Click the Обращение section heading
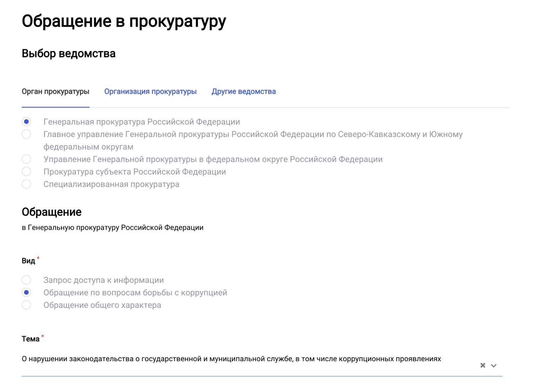Viewport: 533px width, 392px height. pyautogui.click(x=52, y=212)
